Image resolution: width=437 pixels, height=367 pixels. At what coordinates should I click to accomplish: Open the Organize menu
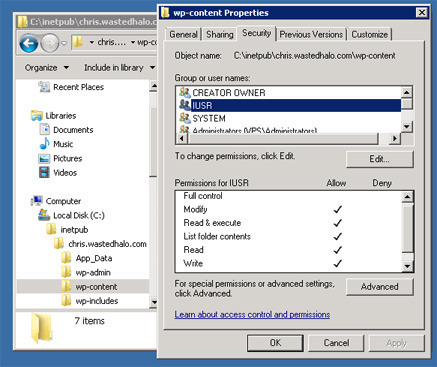tap(47, 68)
